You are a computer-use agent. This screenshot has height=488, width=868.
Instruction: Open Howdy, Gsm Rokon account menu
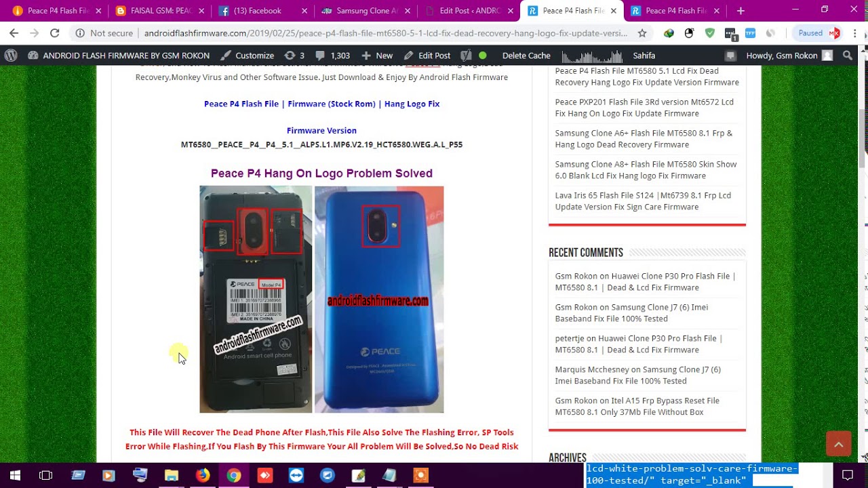tap(789, 56)
